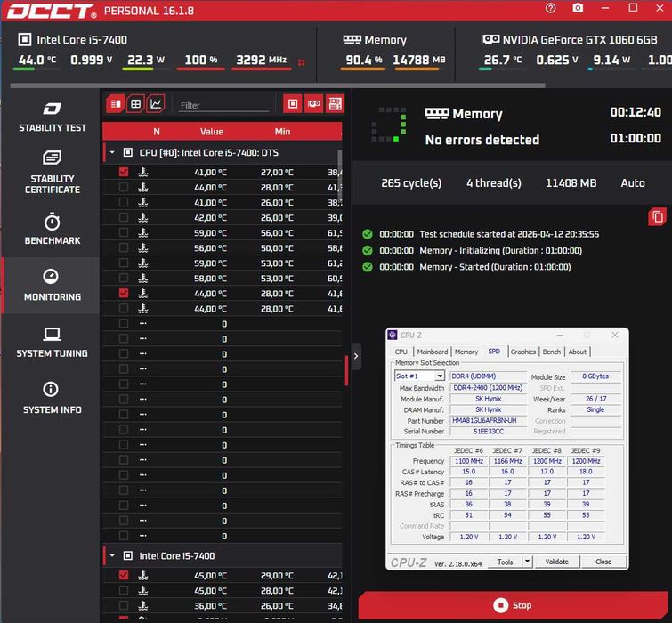The height and width of the screenshot is (623, 672).
Task: Copy the test log to clipboard
Action: pyautogui.click(x=658, y=217)
